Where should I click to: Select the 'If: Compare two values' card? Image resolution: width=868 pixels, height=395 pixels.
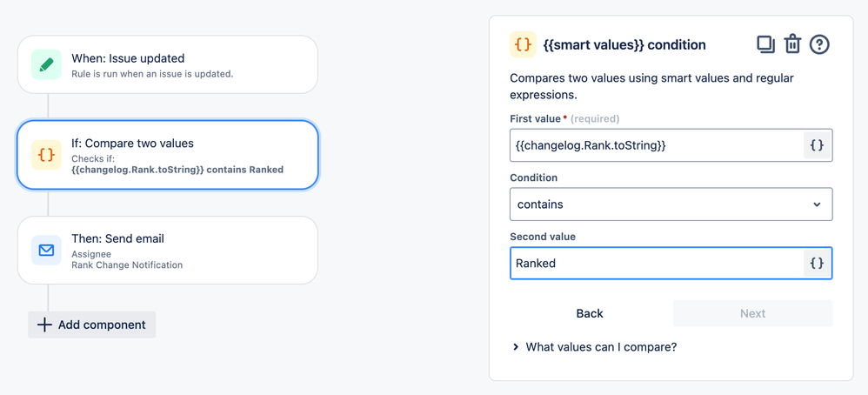point(167,155)
